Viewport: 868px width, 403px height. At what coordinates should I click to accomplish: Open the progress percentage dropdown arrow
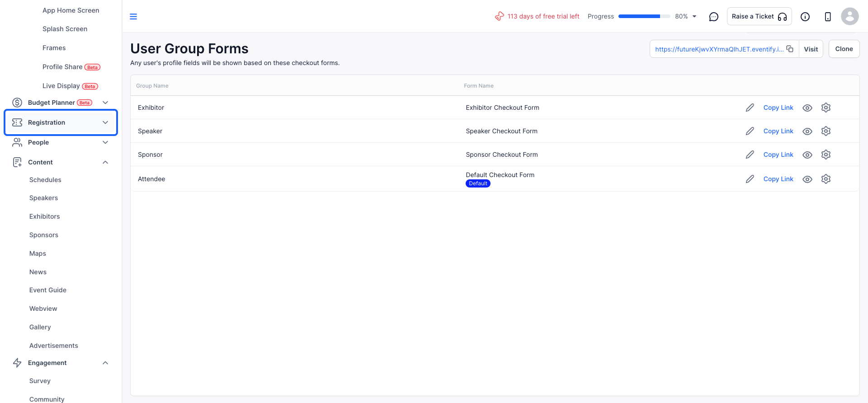pos(694,17)
